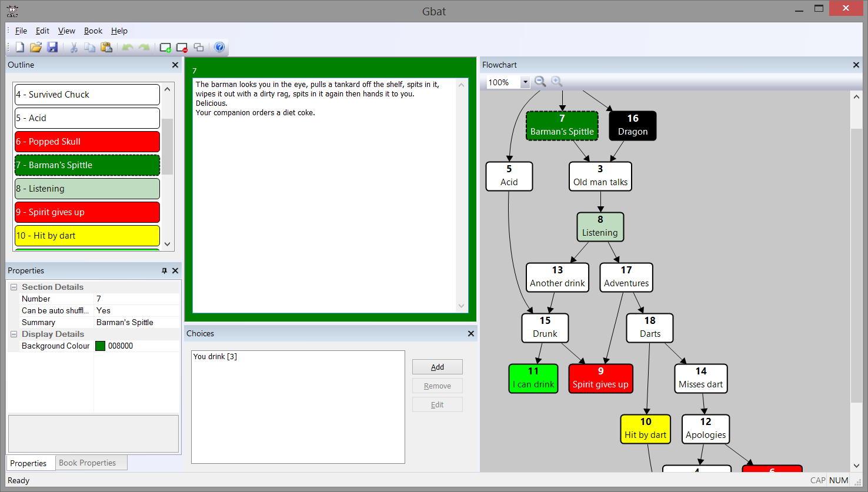Viewport: 868px width, 492px height.
Task: Redo the last undone action
Action: pos(144,48)
